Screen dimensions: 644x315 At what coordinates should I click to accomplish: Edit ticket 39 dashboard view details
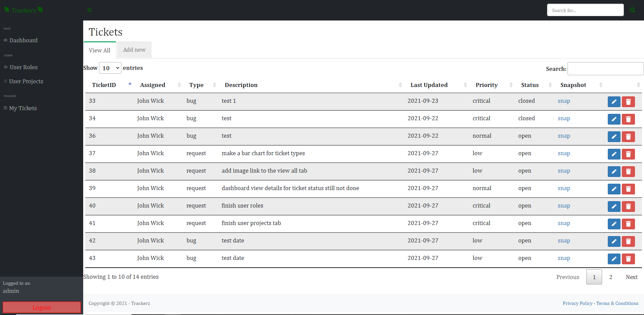point(614,189)
